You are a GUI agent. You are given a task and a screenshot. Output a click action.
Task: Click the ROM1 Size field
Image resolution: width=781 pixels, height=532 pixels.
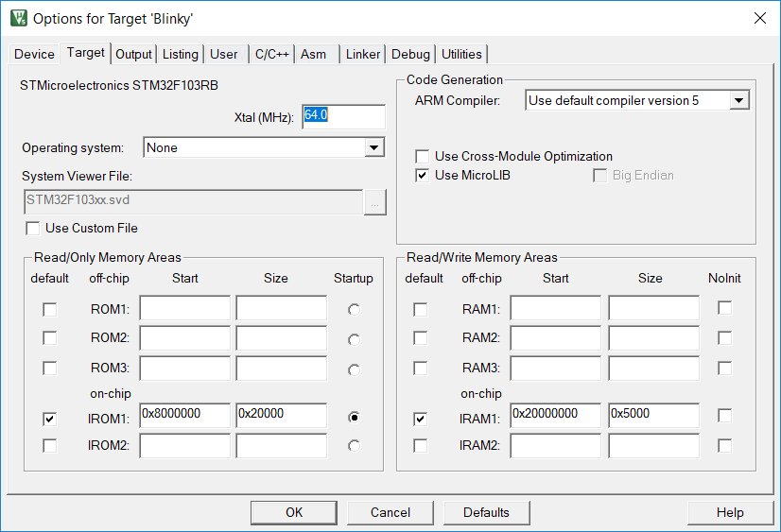coord(282,307)
